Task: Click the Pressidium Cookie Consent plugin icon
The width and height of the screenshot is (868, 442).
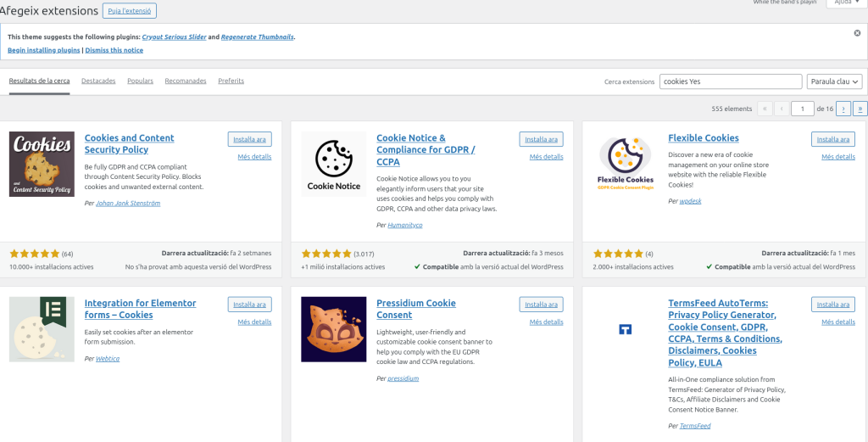Action: tap(333, 329)
